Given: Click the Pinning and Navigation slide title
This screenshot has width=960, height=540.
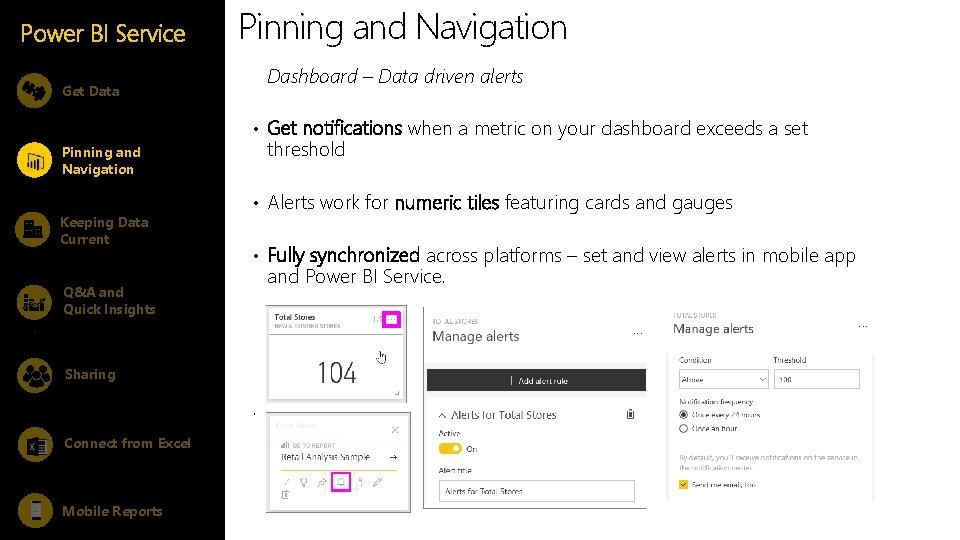Looking at the screenshot, I should 402,28.
